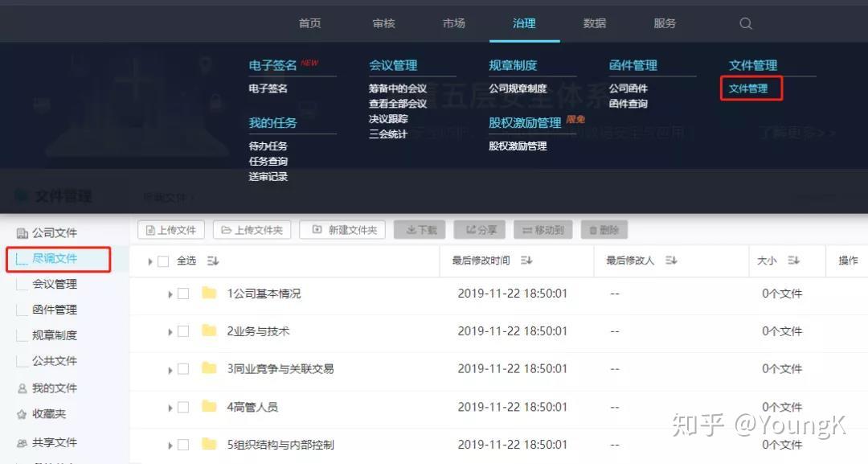This screenshot has height=464, width=868.
Task: Switch to the 数据 menu tab
Action: click(594, 23)
